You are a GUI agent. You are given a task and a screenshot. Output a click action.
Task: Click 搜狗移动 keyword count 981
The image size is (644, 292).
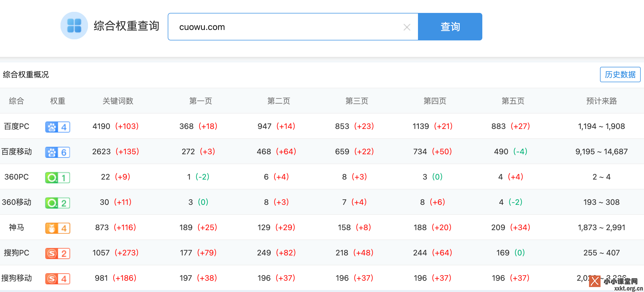(x=101, y=278)
